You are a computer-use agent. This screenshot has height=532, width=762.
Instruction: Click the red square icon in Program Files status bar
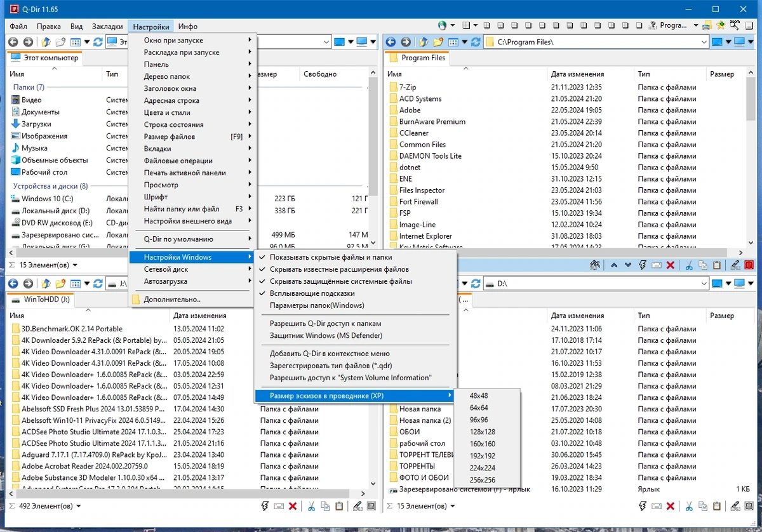[749, 265]
